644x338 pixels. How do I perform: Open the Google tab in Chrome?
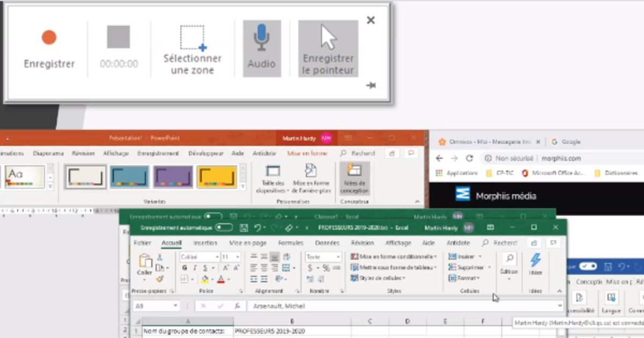coord(571,142)
